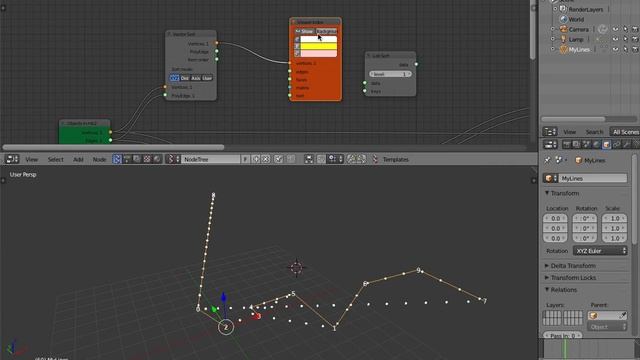Select the compositing nodes tree type icon
Screen dimensions: 640x360
click(x=137, y=159)
